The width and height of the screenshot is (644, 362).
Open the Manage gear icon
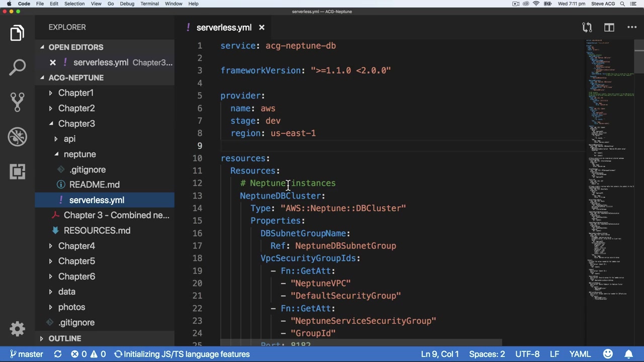point(17,329)
